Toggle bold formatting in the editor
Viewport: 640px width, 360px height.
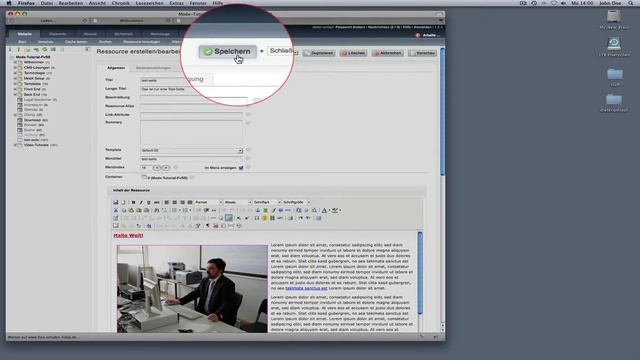tap(133, 202)
